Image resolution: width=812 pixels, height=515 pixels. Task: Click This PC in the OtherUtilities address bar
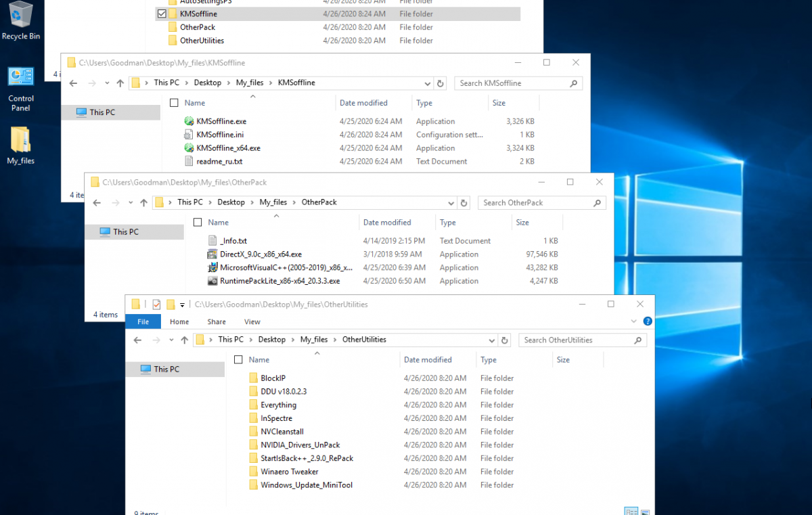pyautogui.click(x=231, y=340)
